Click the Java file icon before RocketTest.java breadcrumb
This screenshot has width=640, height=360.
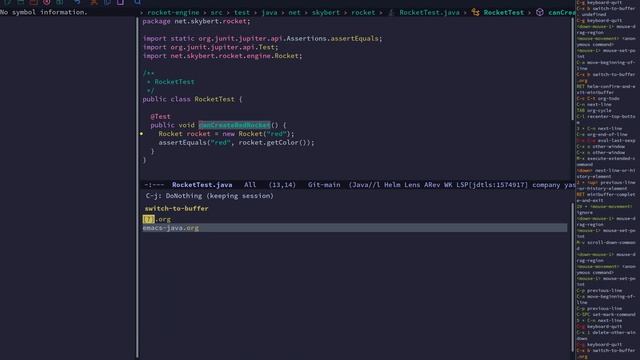click(391, 12)
